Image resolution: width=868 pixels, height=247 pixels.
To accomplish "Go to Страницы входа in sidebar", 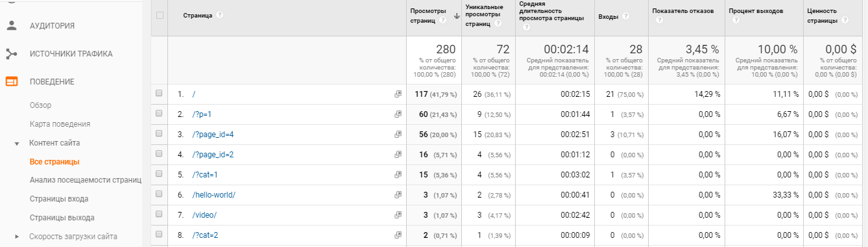I will pos(59,199).
